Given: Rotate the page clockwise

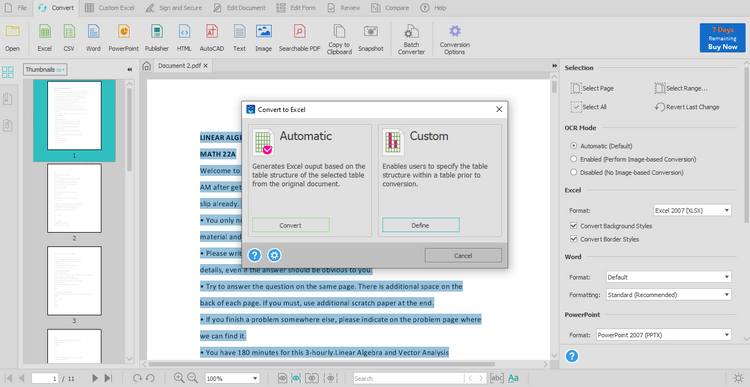Looking at the screenshot, I should pos(137,378).
